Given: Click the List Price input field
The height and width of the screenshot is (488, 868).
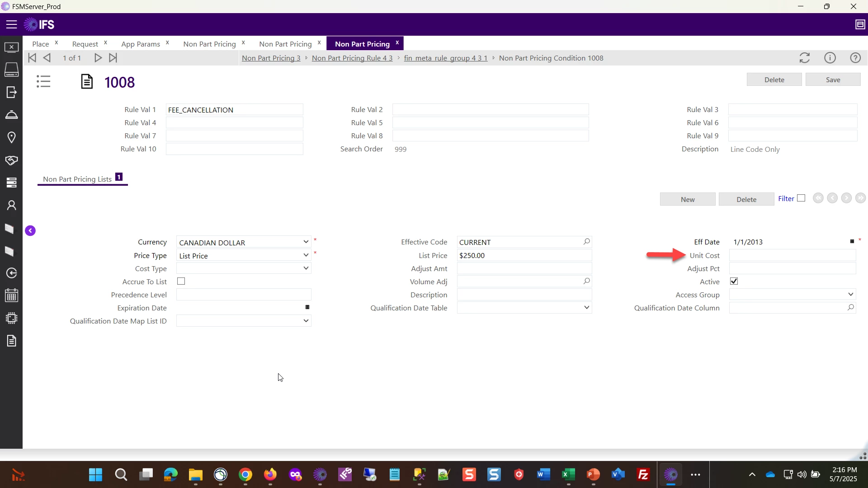Looking at the screenshot, I should click(524, 255).
